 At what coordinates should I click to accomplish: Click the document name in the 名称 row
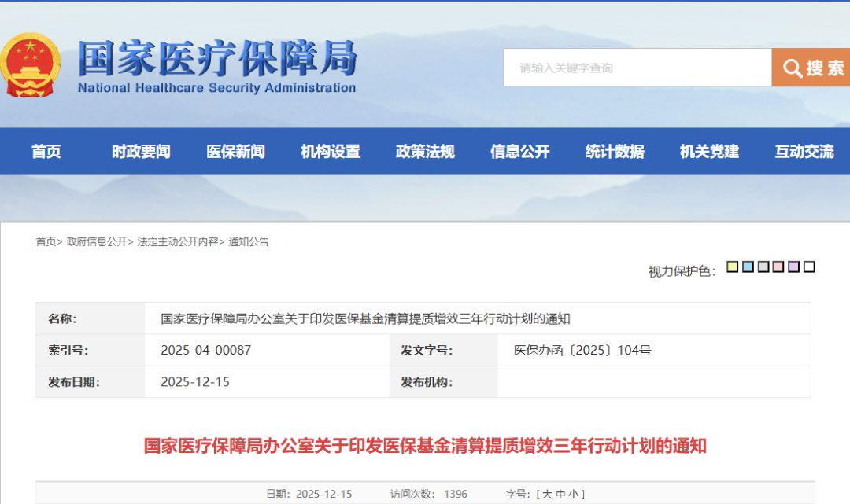365,319
